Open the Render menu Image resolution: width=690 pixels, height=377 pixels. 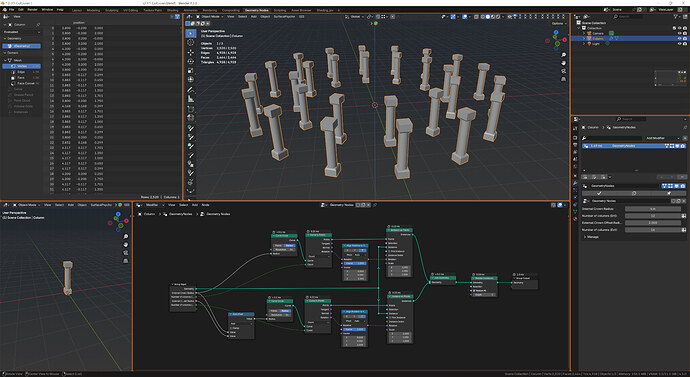pos(33,9)
